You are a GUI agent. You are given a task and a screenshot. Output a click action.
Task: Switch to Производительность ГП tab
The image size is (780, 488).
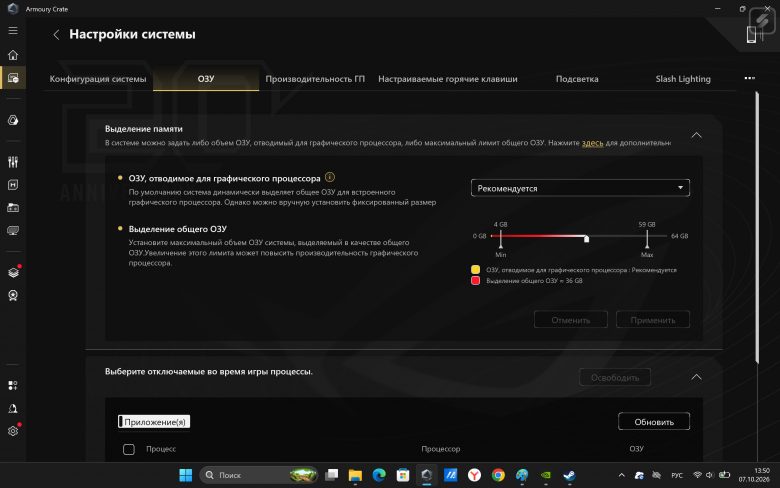[315, 79]
